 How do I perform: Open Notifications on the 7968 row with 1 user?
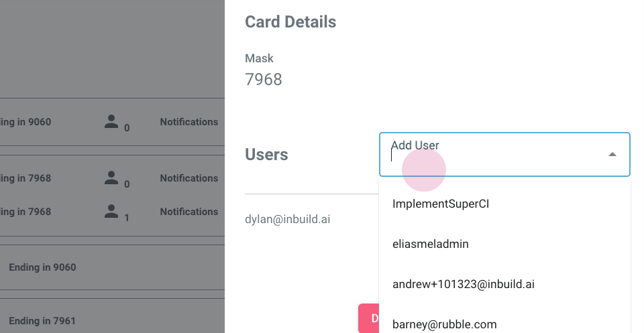tap(189, 212)
